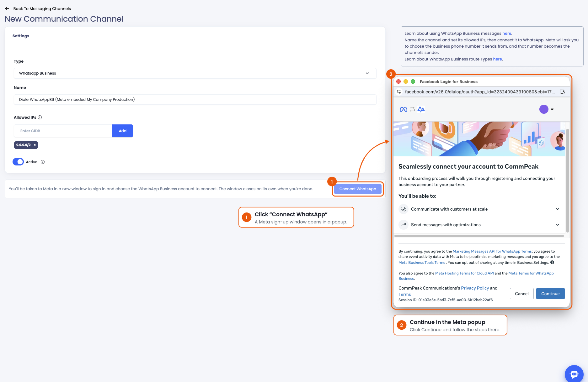Click the back arrow to Messaging Channels
588x382 pixels.
[x=7, y=8]
